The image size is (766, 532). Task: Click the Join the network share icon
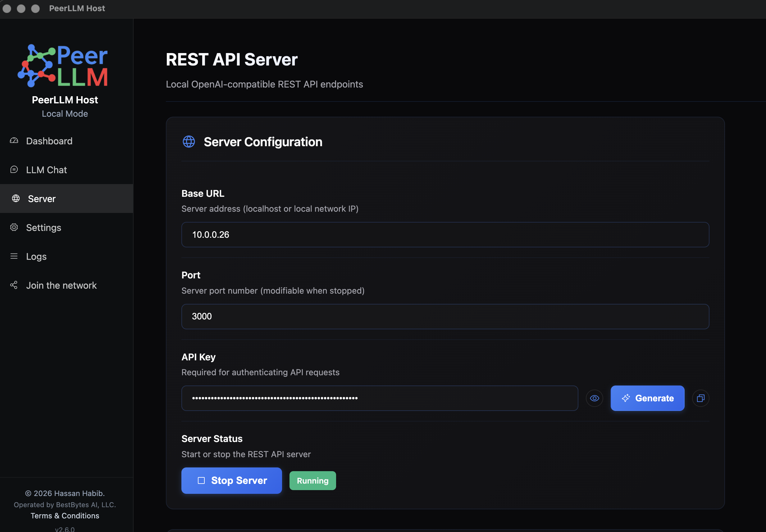pyautogui.click(x=14, y=285)
